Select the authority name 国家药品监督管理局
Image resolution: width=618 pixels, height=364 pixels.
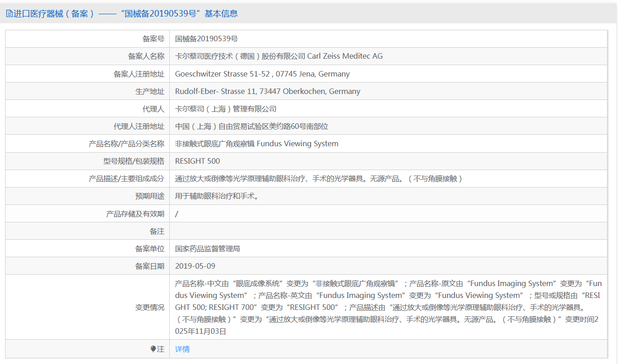point(207,248)
